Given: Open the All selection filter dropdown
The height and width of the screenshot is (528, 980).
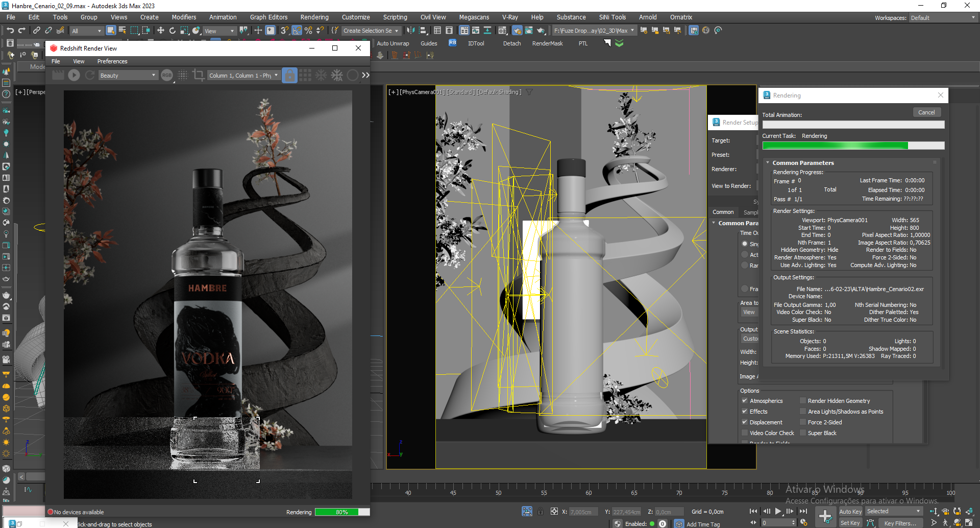Looking at the screenshot, I should click(86, 31).
